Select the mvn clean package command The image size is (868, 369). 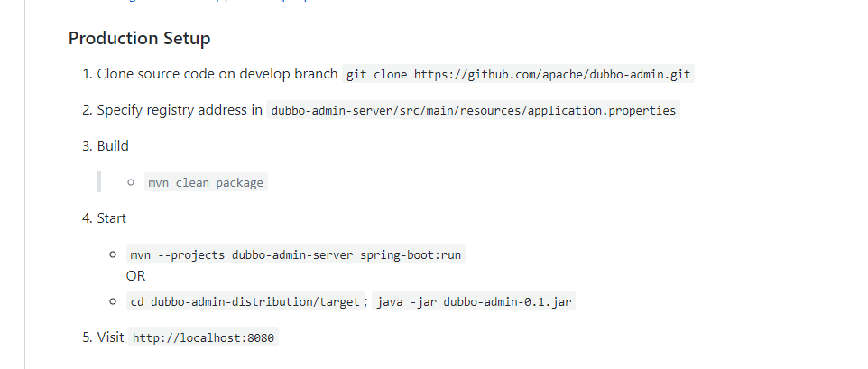pyautogui.click(x=206, y=182)
